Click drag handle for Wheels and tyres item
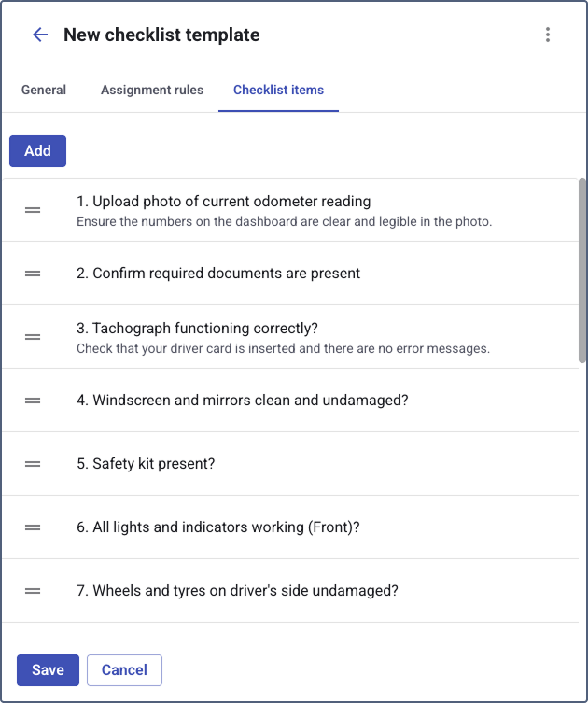This screenshot has height=703, width=588. [x=33, y=591]
